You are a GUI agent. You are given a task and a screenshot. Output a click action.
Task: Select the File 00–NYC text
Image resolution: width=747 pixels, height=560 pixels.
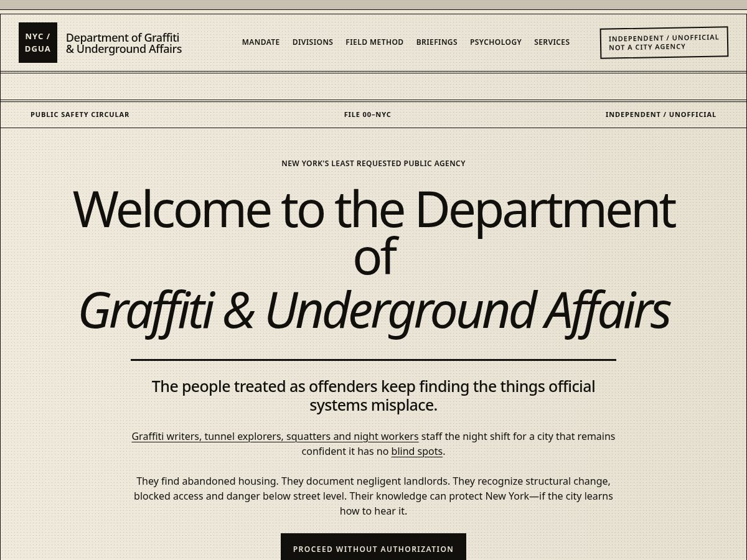[x=367, y=114]
